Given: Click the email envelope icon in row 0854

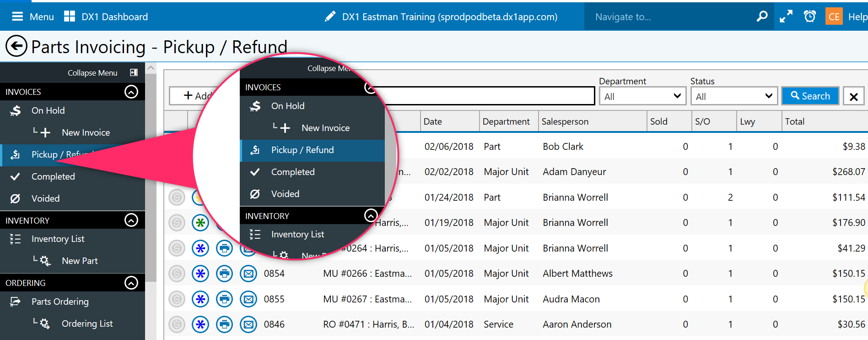Looking at the screenshot, I should [248, 274].
